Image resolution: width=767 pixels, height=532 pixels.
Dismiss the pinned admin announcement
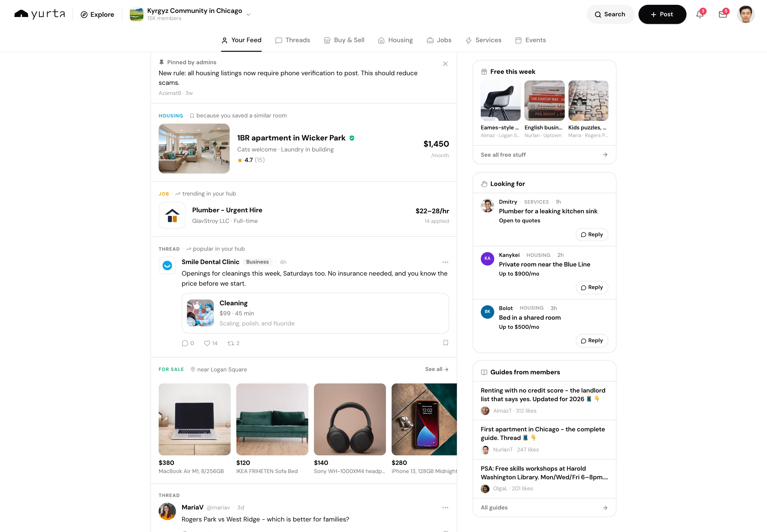click(x=445, y=64)
